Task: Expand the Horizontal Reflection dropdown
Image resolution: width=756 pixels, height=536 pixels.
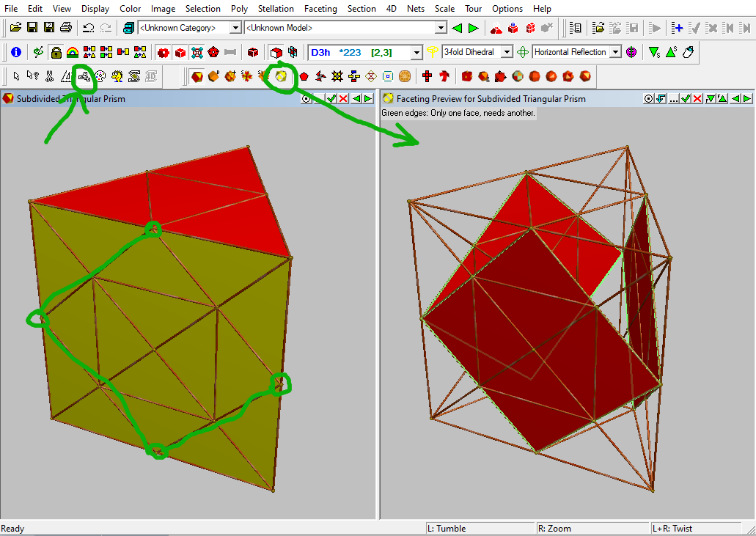Action: coord(616,52)
